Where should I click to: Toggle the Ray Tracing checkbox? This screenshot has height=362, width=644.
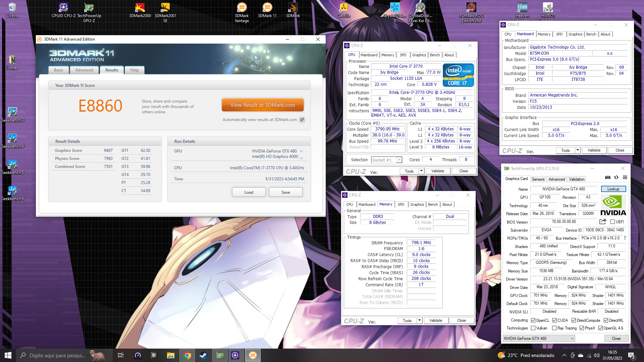[x=554, y=328]
